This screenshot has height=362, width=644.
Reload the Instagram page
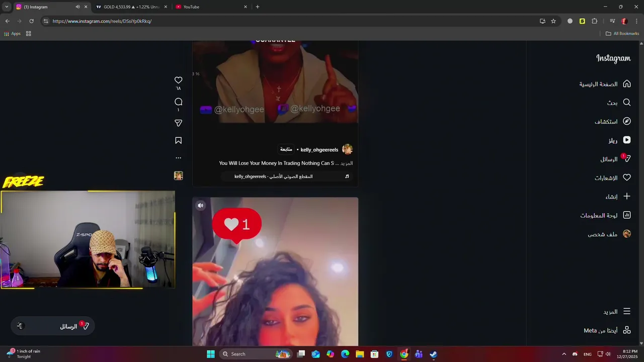(x=31, y=21)
